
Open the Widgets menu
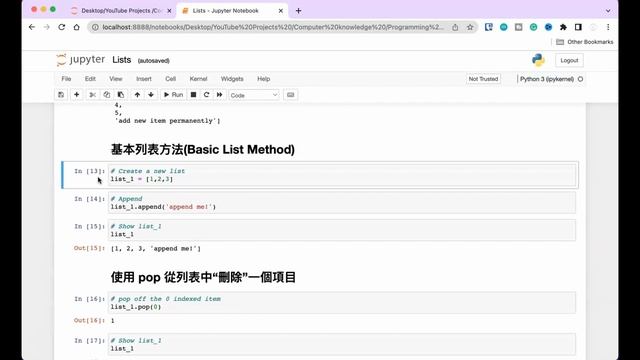(232, 79)
